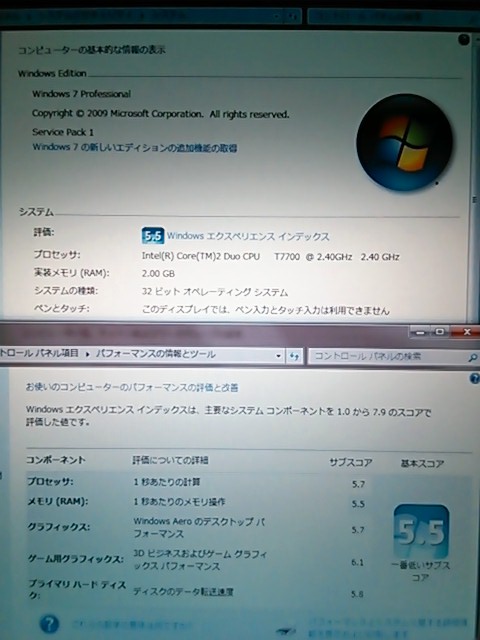Screen dimensions: 480x640
Task: Click the blue question mark icon at bottom
Action: (49, 624)
